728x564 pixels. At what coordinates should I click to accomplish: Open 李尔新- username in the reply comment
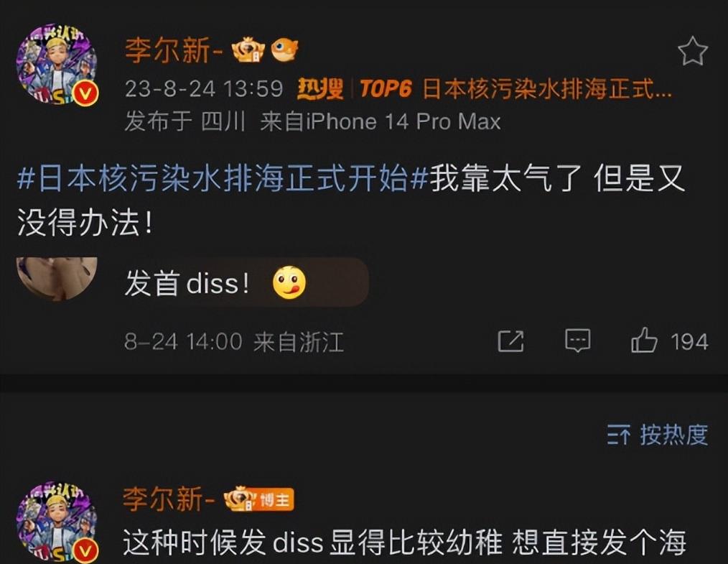[x=169, y=499]
